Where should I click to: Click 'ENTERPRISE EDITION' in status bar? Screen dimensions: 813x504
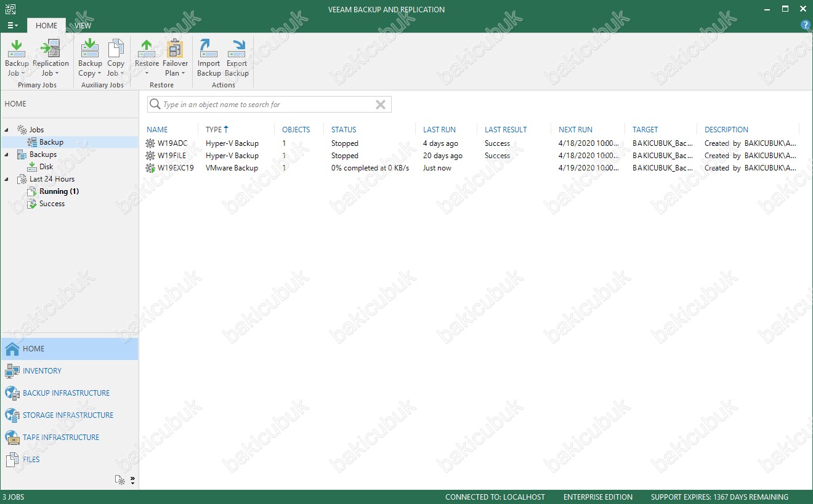tap(598, 497)
